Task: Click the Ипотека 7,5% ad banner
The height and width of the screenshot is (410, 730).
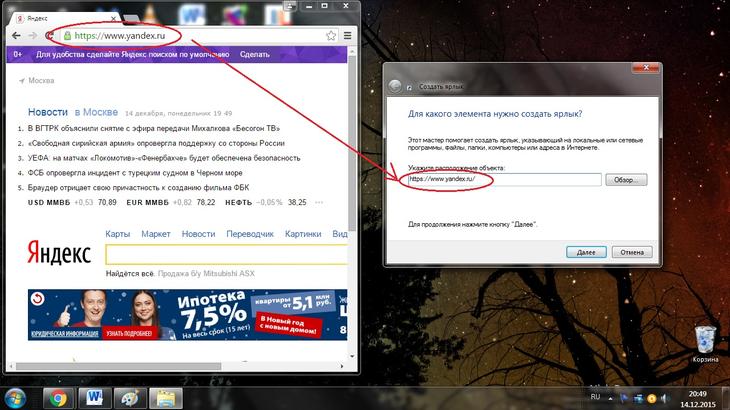Action: point(188,315)
